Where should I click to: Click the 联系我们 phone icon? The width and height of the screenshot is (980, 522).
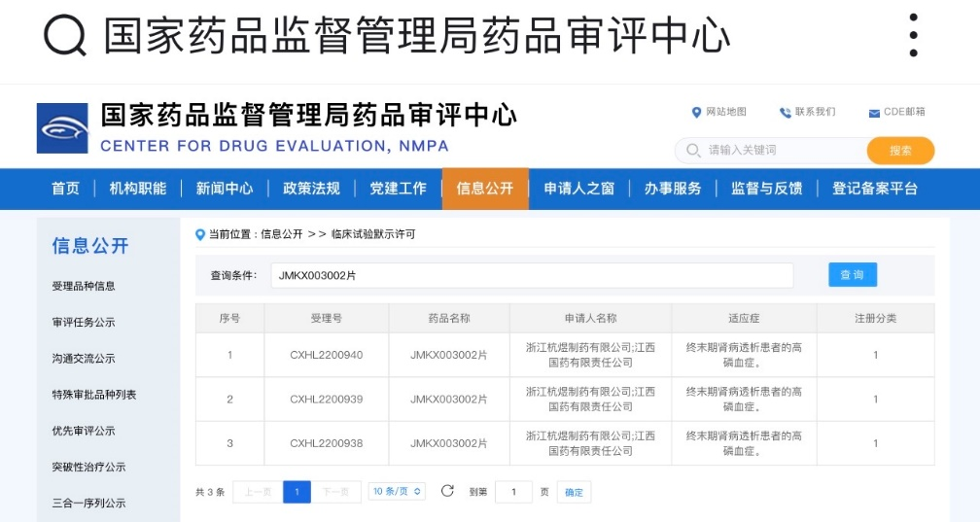(x=785, y=113)
